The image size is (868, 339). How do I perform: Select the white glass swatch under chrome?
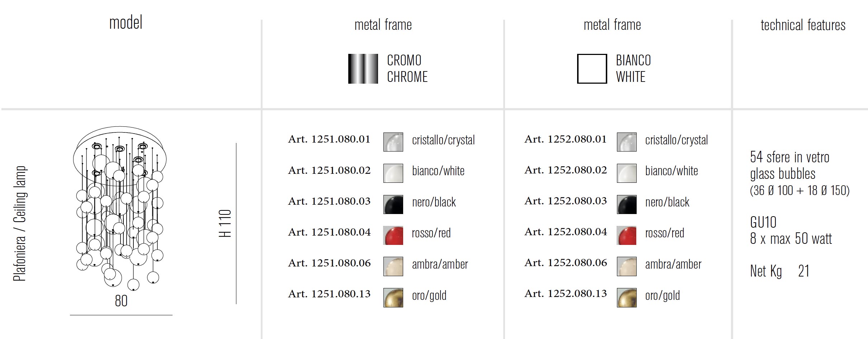point(393,173)
